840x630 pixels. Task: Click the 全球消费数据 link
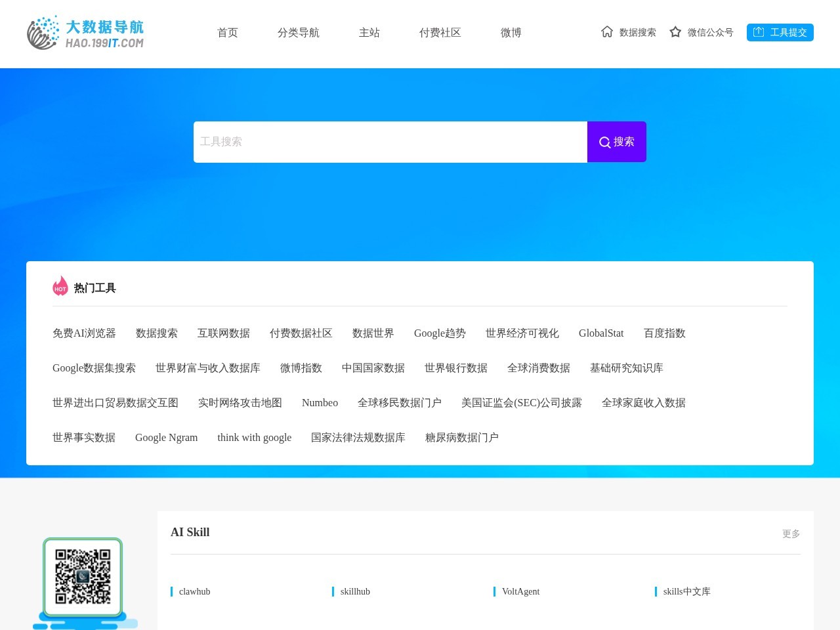pyautogui.click(x=539, y=368)
